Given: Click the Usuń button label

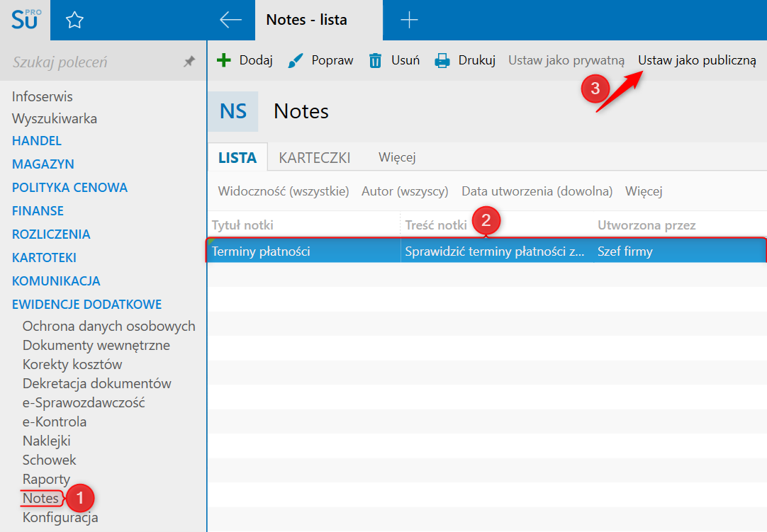Looking at the screenshot, I should pos(405,60).
